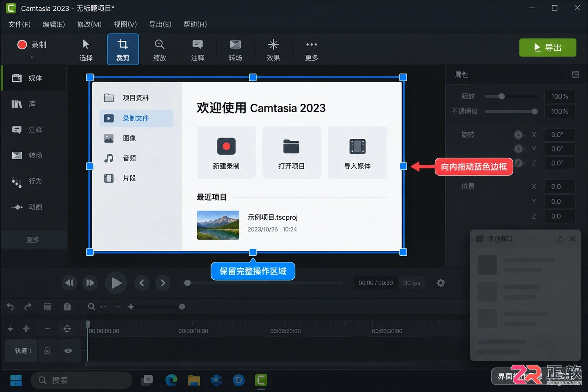Image resolution: width=588 pixels, height=392 pixels.
Task: Open the 行为 behaviors sidebar tab
Action: pyautogui.click(x=34, y=181)
